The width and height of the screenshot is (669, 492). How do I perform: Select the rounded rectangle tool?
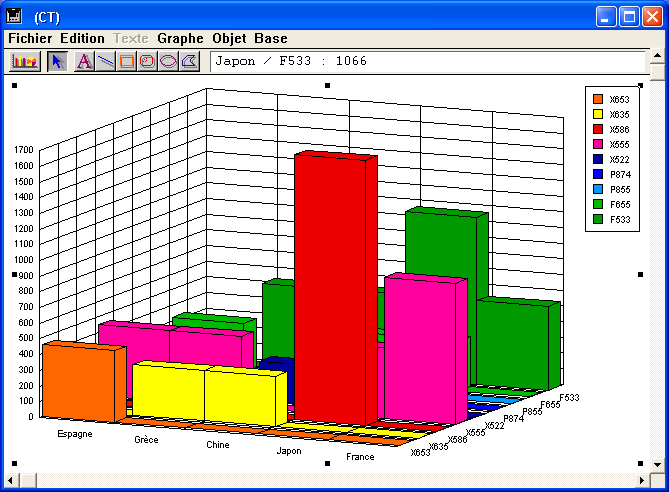coord(147,61)
